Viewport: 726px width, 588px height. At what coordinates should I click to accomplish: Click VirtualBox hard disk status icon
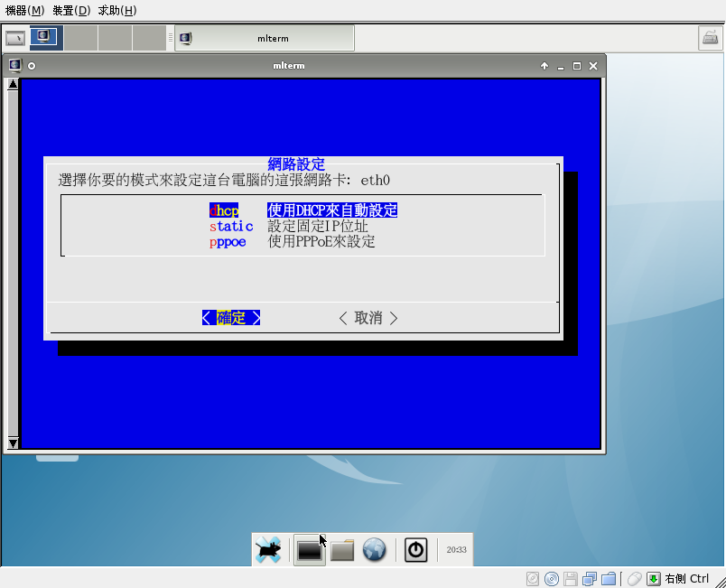(x=533, y=579)
